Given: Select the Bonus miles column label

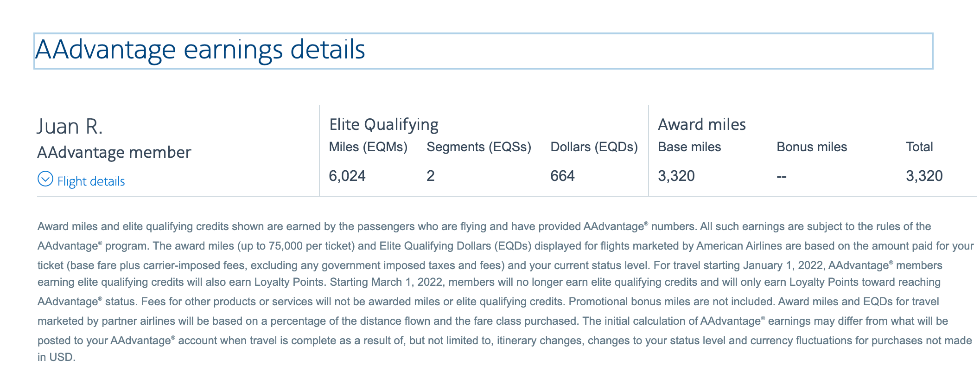Looking at the screenshot, I should coord(811,147).
